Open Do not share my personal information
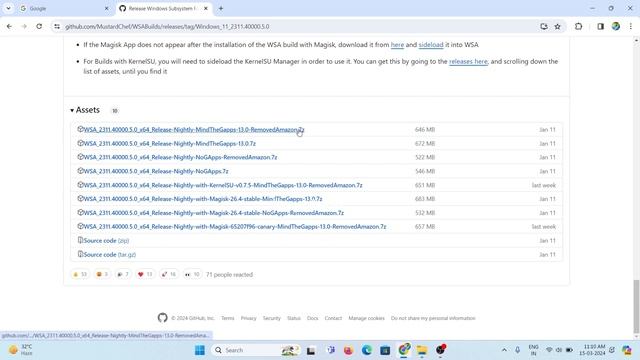The image size is (640, 360). pyautogui.click(x=433, y=318)
